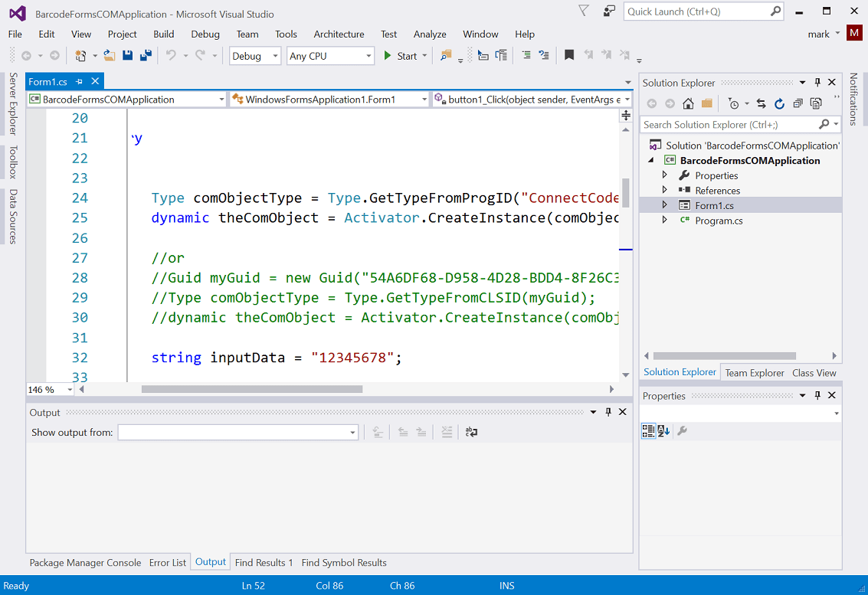Click the Clear All icon in Output pane
Viewport: 868px width, 595px height.
tap(447, 432)
